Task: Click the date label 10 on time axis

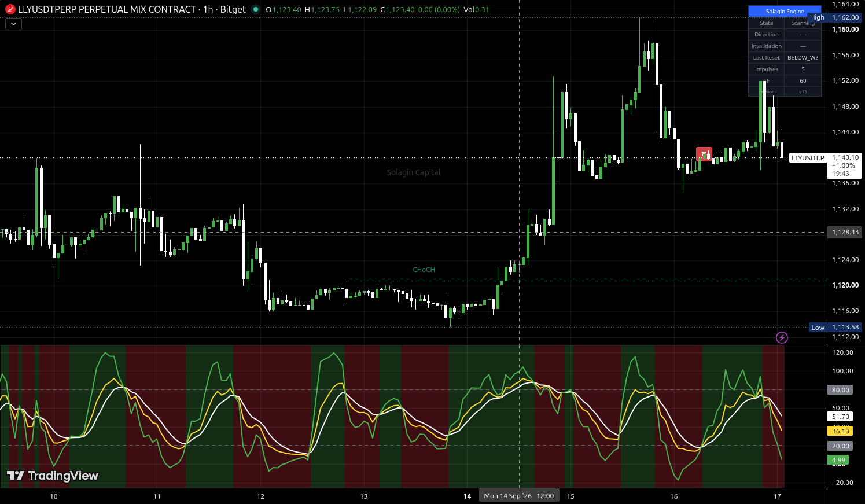Action: 54,496
